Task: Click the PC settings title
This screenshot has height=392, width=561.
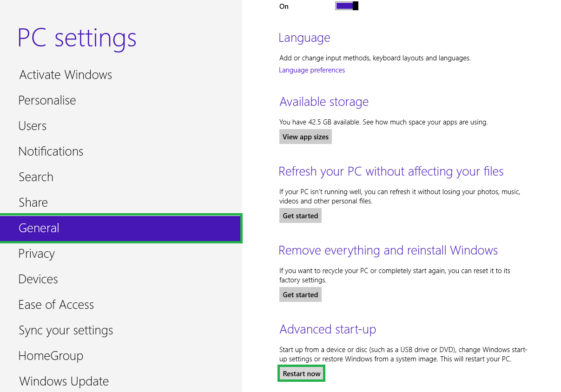Action: [x=77, y=38]
